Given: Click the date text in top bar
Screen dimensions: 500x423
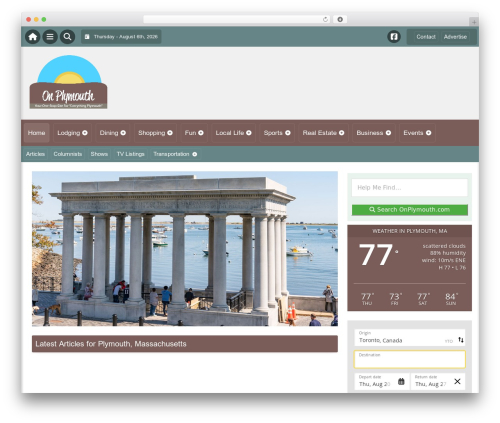Looking at the screenshot, I should 126,37.
